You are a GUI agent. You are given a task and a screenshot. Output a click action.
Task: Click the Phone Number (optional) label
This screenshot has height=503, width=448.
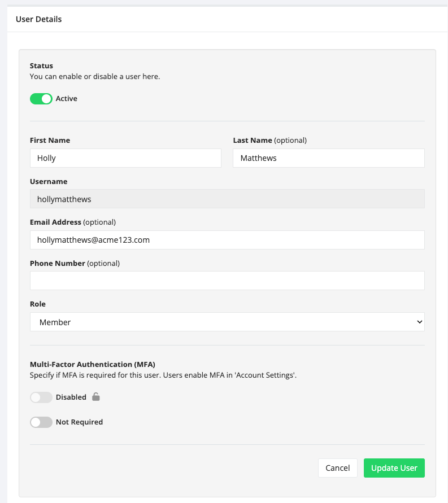tap(75, 264)
